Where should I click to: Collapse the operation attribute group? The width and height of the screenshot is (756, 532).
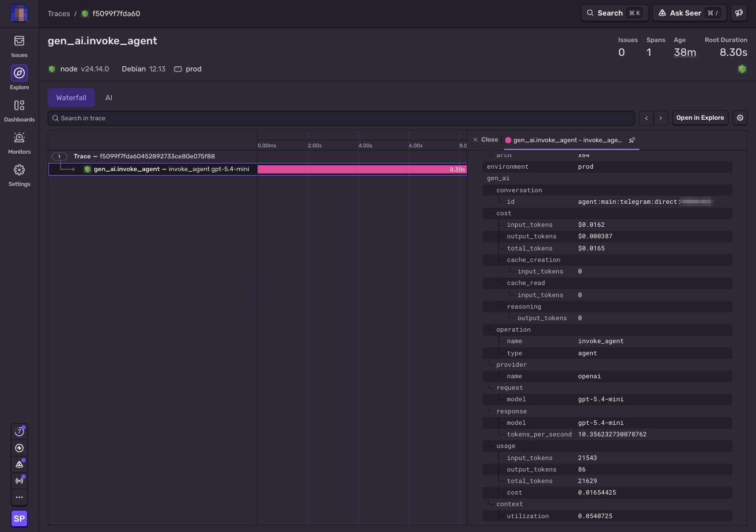click(513, 329)
